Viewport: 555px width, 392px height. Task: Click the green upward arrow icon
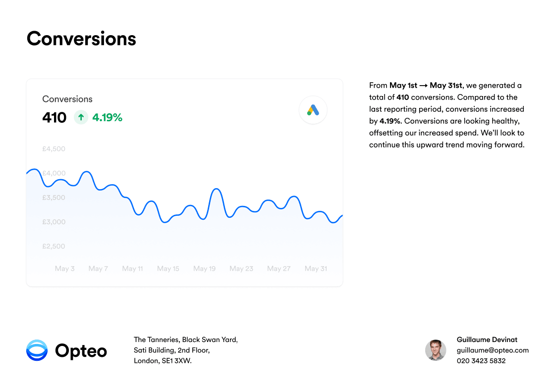click(81, 117)
